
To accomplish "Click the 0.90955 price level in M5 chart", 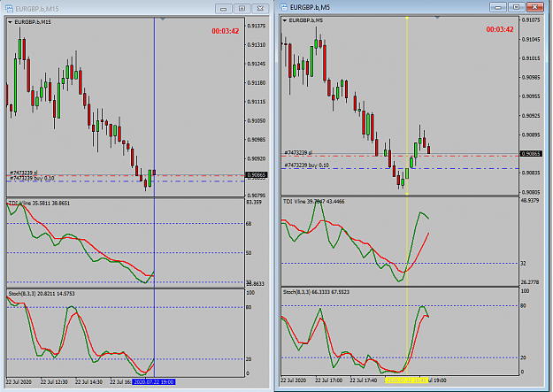I will 531,96.
